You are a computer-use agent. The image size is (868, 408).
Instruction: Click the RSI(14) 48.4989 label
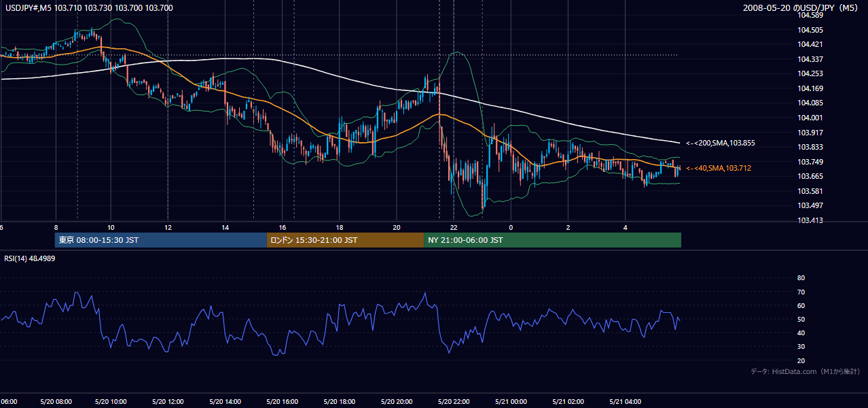click(x=30, y=258)
